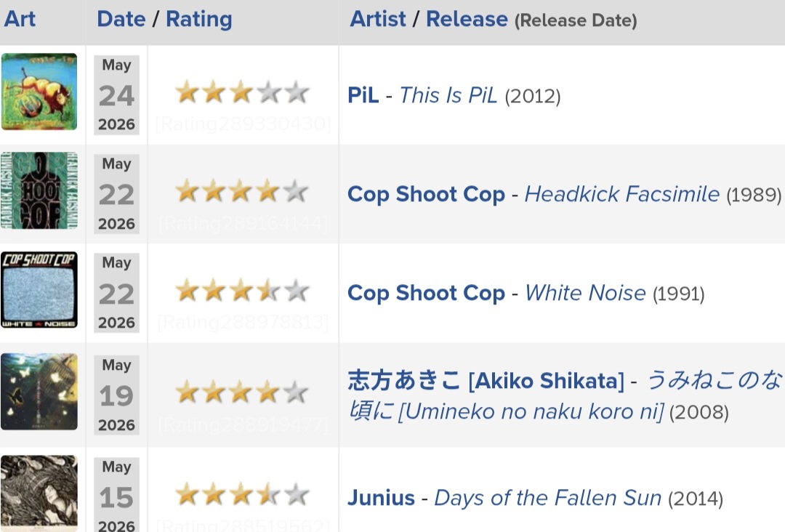The width and height of the screenshot is (785, 532).
Task: Click the Art column header
Action: point(20,19)
